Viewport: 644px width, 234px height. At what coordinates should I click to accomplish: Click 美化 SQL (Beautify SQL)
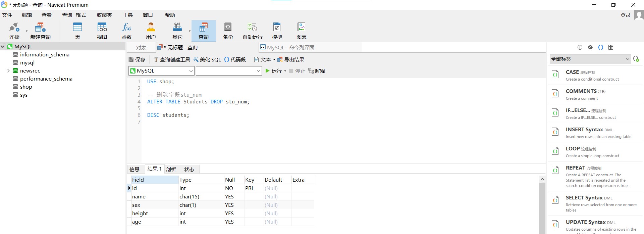207,59
